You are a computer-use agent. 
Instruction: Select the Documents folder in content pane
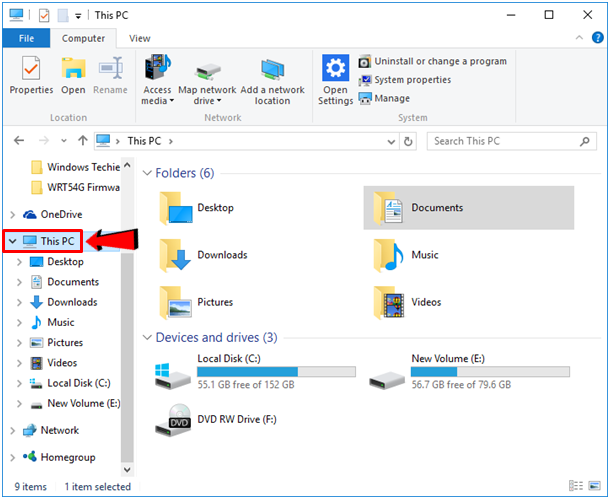click(468, 208)
